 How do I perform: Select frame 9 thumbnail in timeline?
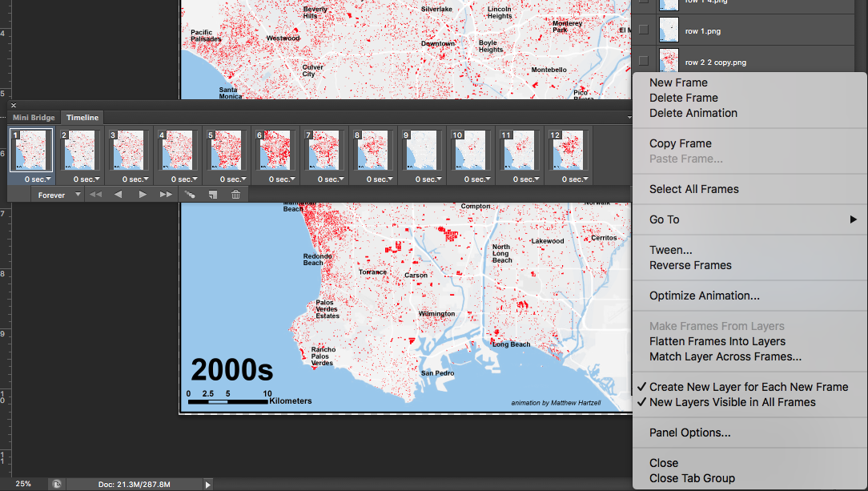pyautogui.click(x=422, y=150)
